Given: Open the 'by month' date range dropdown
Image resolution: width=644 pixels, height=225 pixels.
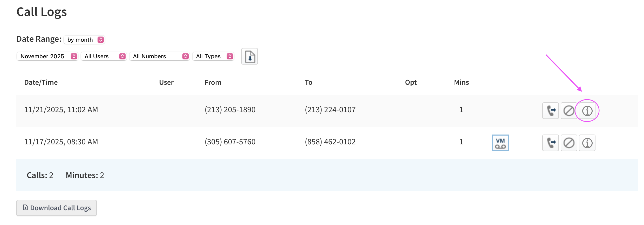Looking at the screenshot, I should click(84, 40).
